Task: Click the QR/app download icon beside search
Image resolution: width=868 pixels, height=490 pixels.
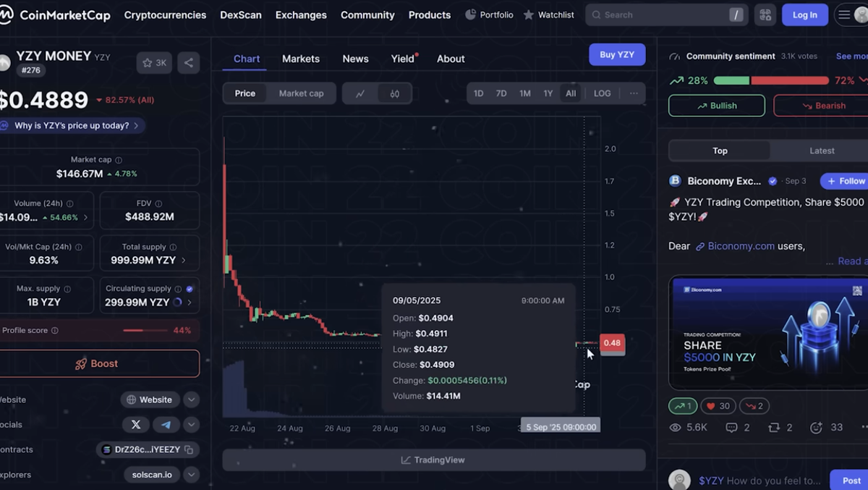Action: pos(765,14)
